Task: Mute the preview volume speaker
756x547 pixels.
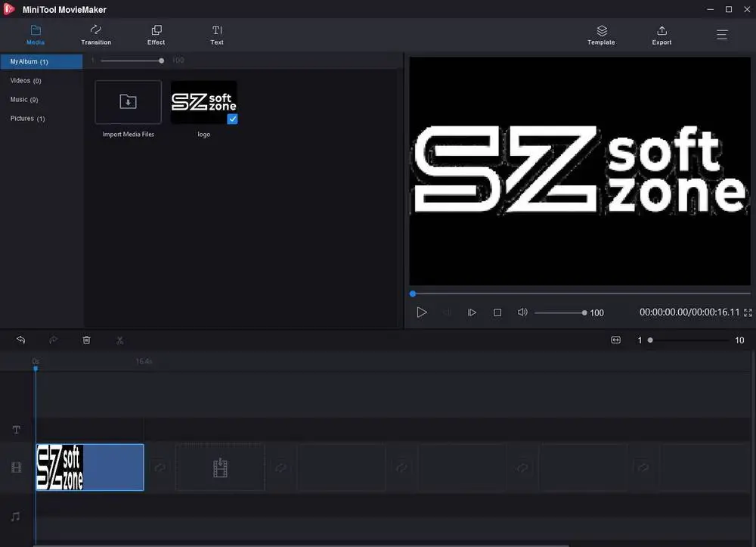Action: click(x=522, y=312)
